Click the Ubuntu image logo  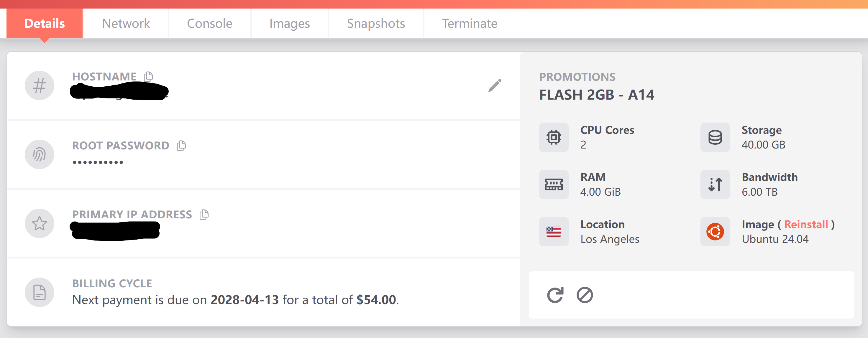[x=715, y=232]
